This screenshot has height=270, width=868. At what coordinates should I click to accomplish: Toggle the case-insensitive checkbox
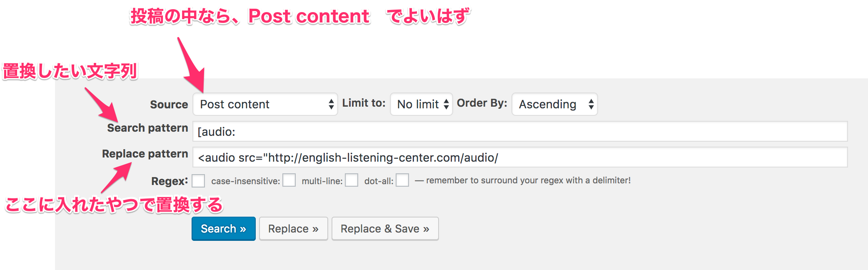pos(289,180)
